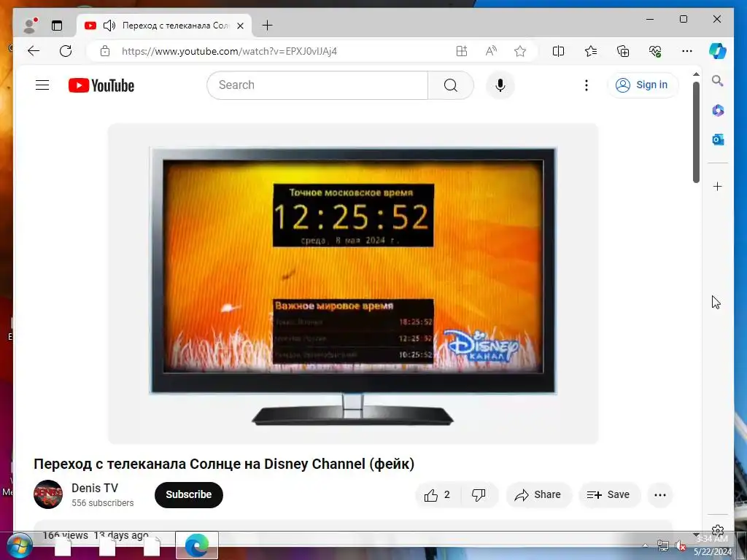Open the apps available icon in address bar
This screenshot has height=560, width=747.
(462, 51)
